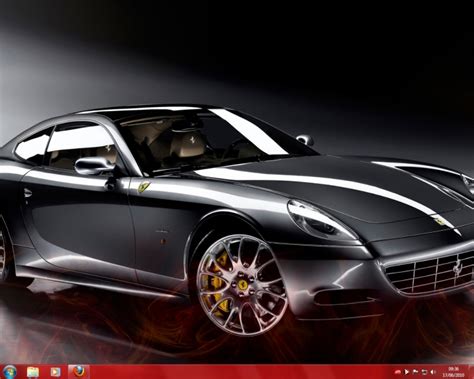Click the play-arrow icon in the system tray
The width and height of the screenshot is (474, 379).
[x=407, y=372]
